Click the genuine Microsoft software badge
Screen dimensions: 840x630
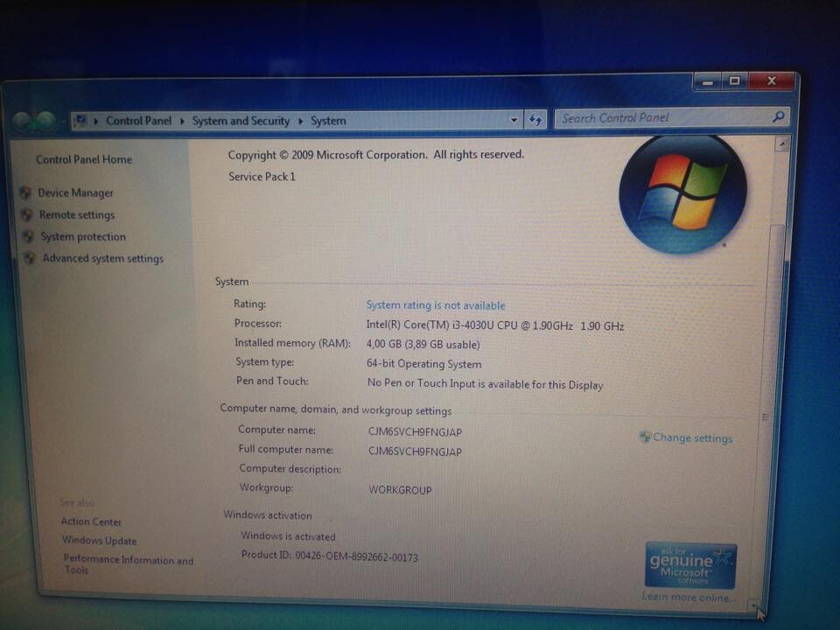(x=690, y=566)
